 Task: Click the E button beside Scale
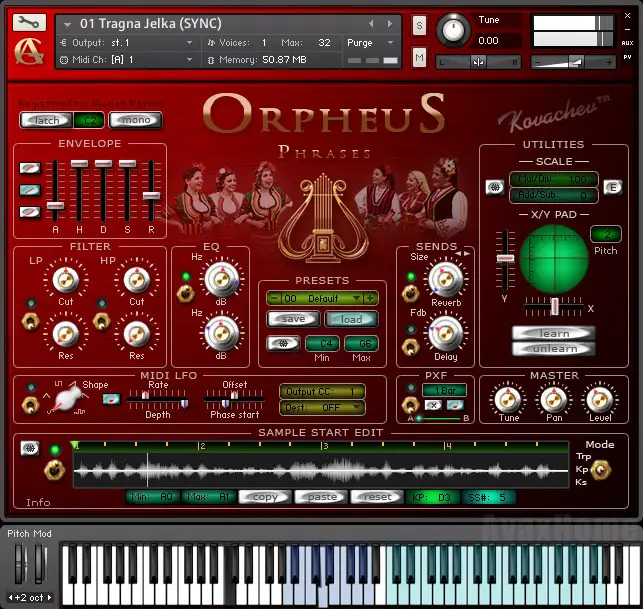coord(613,187)
